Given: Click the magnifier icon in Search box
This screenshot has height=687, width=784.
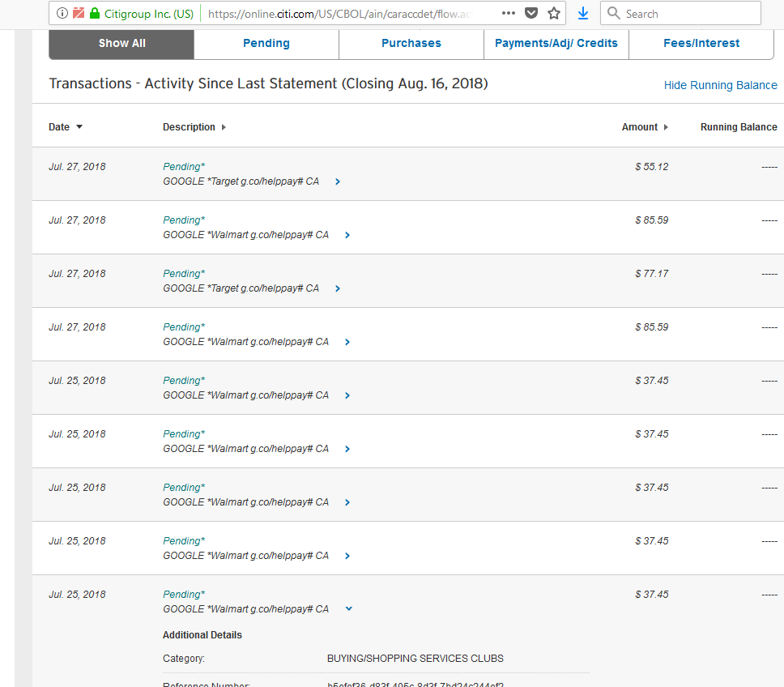Looking at the screenshot, I should [613, 13].
